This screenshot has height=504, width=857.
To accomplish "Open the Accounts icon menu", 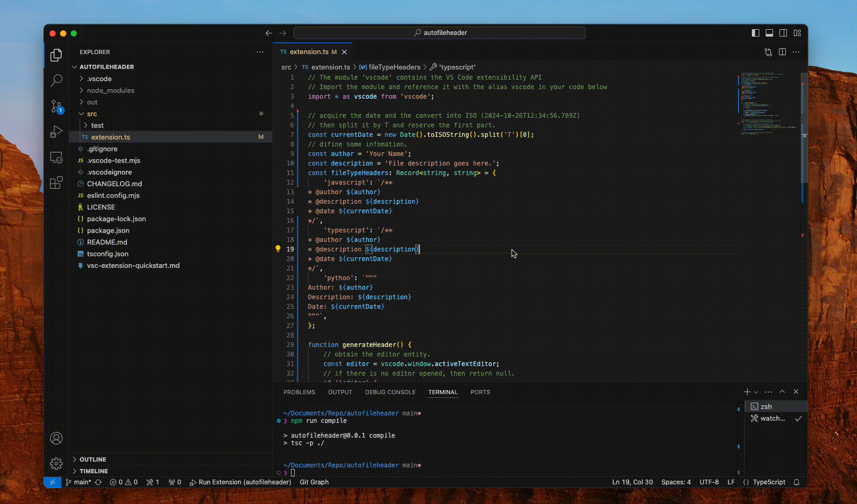I will pos(56,438).
